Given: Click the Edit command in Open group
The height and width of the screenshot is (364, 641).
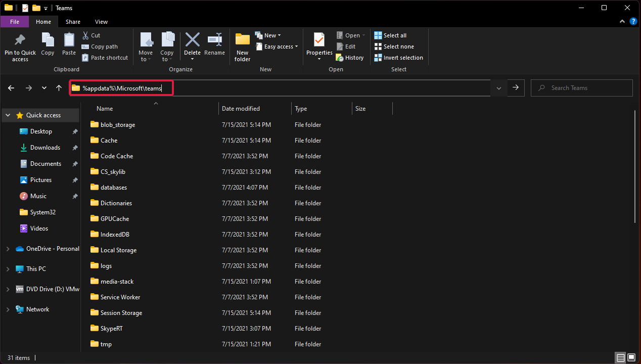Looking at the screenshot, I should (346, 47).
